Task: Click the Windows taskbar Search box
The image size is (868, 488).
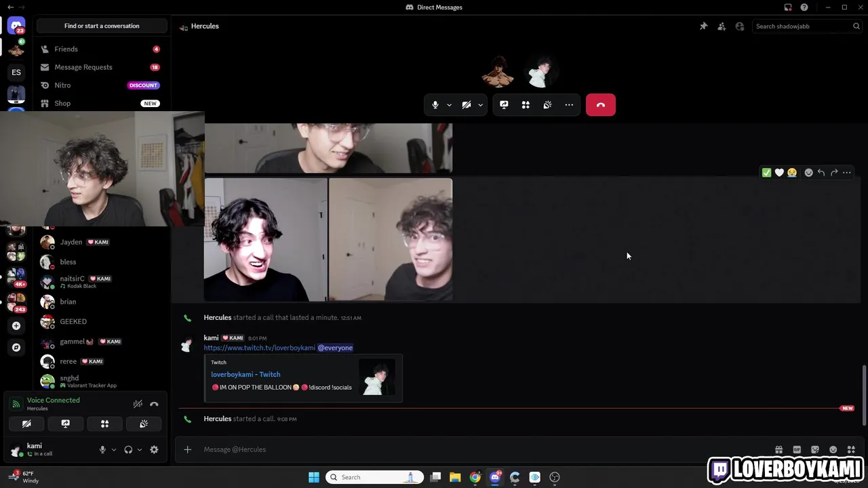Action: (375, 477)
